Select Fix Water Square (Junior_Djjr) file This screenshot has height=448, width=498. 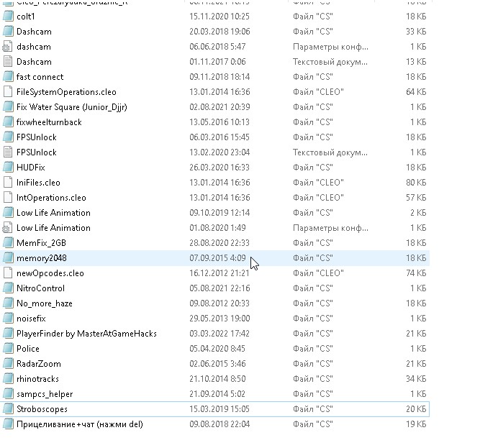pos(63,107)
